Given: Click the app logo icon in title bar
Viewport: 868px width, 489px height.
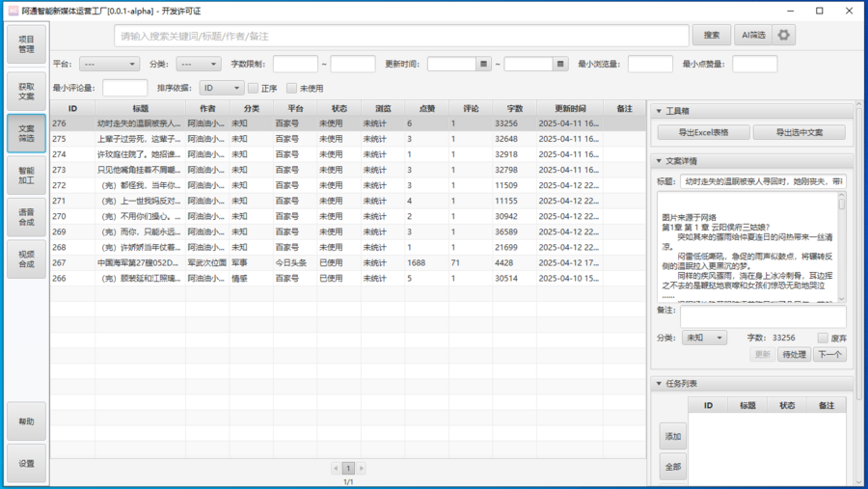Looking at the screenshot, I should click(x=14, y=11).
